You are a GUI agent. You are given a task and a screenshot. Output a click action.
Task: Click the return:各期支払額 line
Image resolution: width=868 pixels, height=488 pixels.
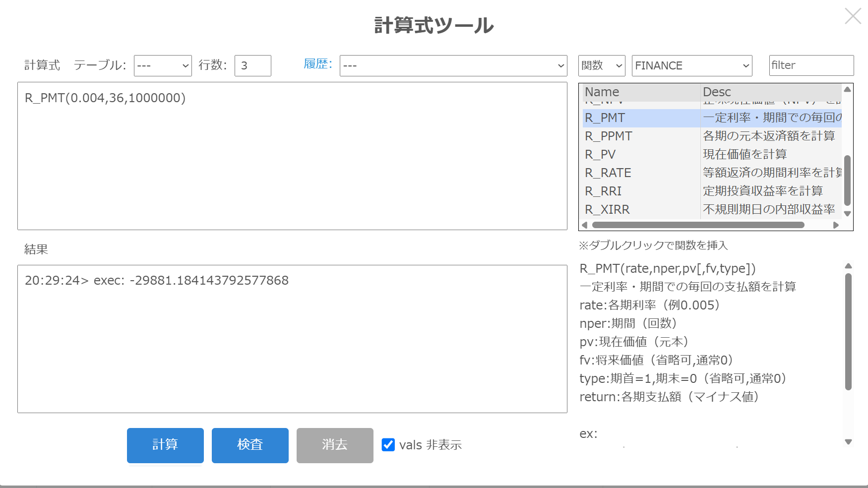tap(669, 397)
